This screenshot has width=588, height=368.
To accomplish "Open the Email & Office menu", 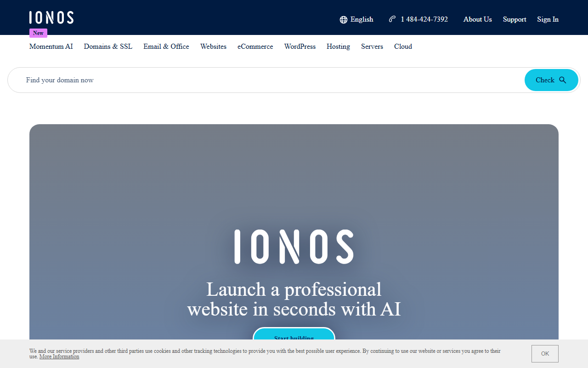I will (166, 46).
